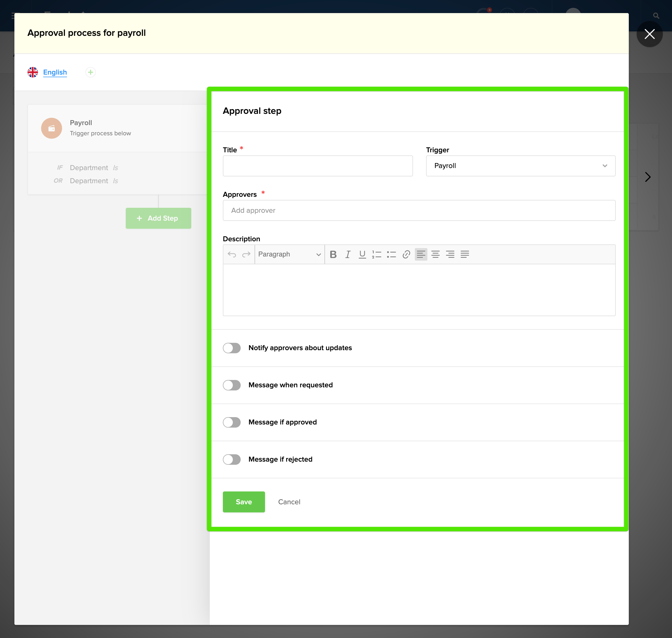This screenshot has width=672, height=638.
Task: Enable the Message if rejected option
Action: 232,460
